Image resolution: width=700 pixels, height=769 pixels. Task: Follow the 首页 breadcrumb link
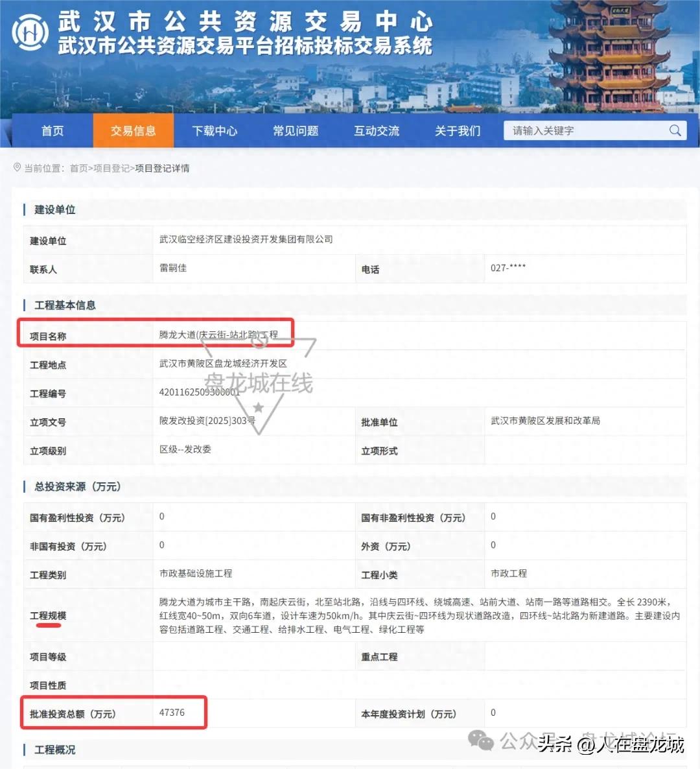point(78,168)
